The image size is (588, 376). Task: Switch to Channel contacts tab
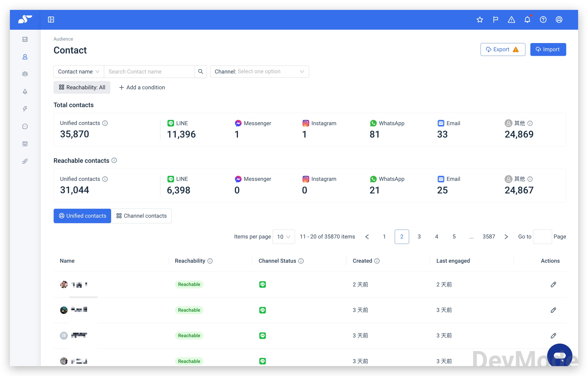tap(141, 216)
